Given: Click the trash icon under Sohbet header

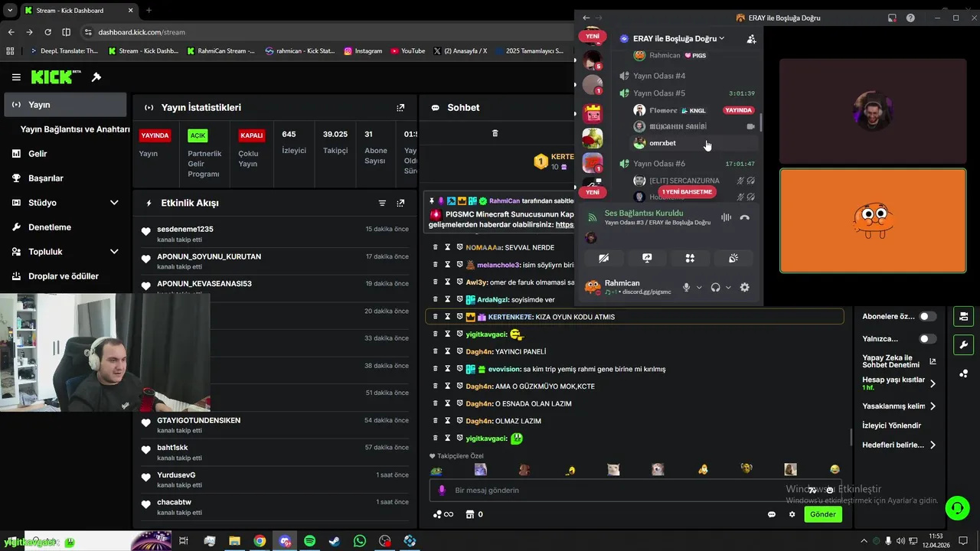Looking at the screenshot, I should [x=495, y=133].
